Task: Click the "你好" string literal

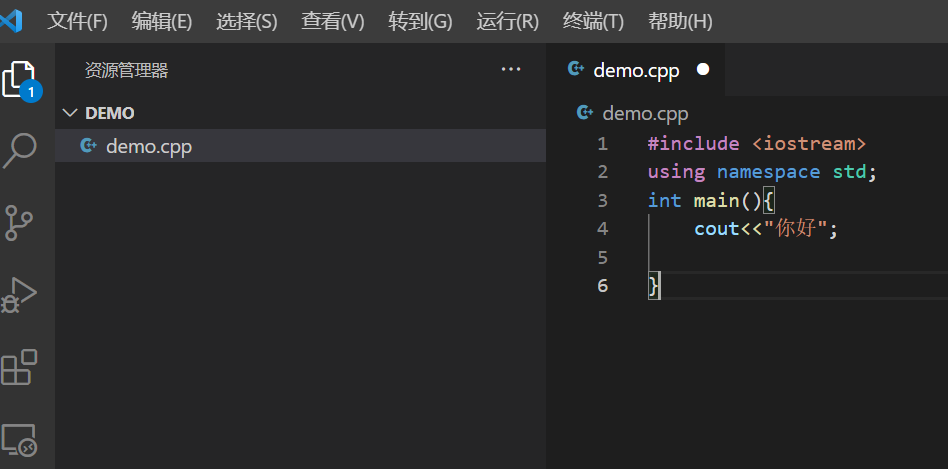Action: tap(796, 229)
